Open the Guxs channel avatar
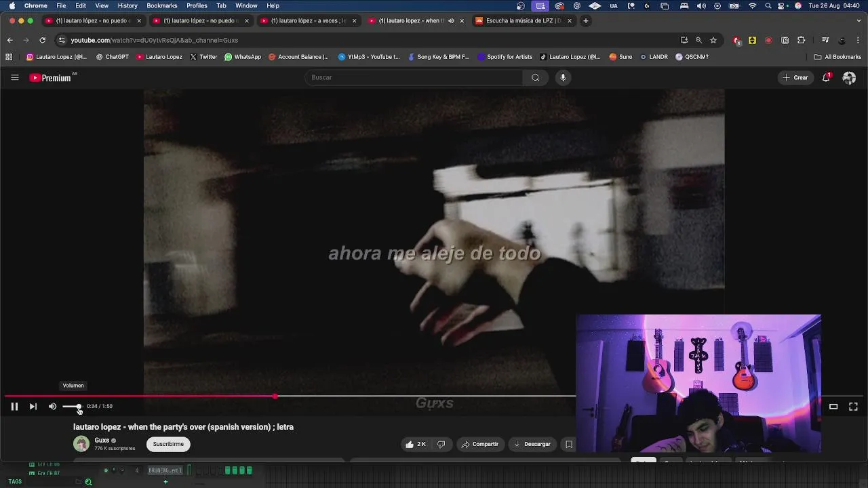The width and height of the screenshot is (868, 488). click(81, 444)
